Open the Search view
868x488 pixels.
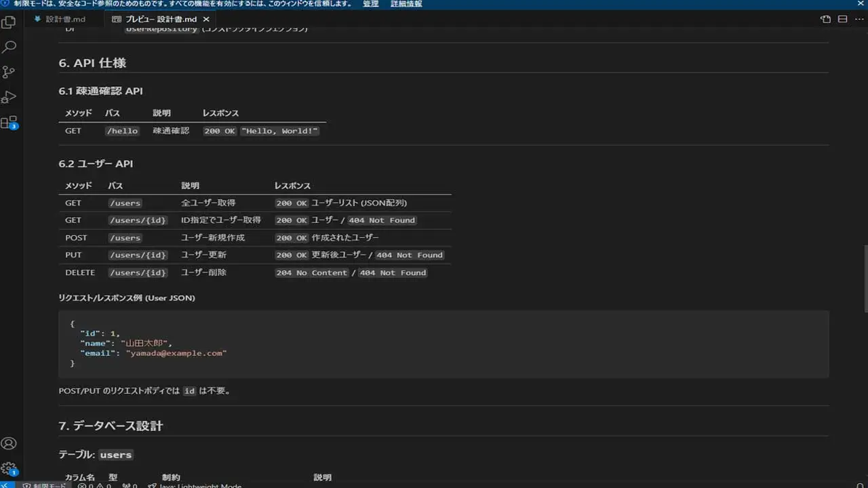point(9,47)
